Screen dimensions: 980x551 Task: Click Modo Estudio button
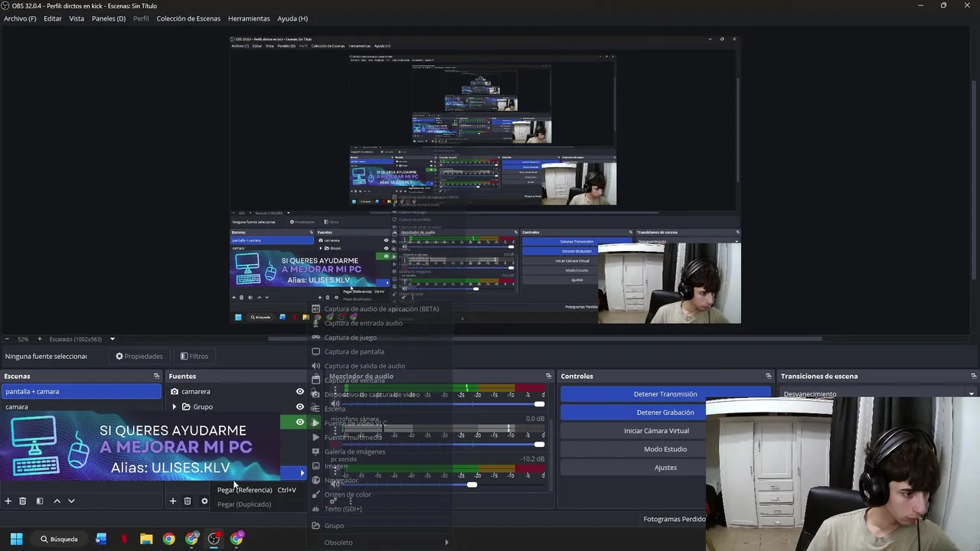[x=665, y=449]
